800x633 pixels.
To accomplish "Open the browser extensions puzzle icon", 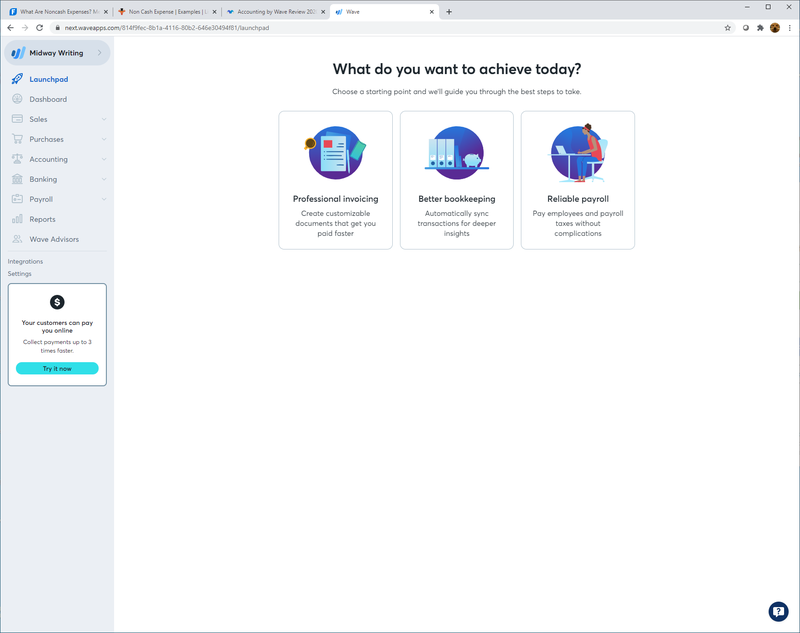I will coord(760,28).
